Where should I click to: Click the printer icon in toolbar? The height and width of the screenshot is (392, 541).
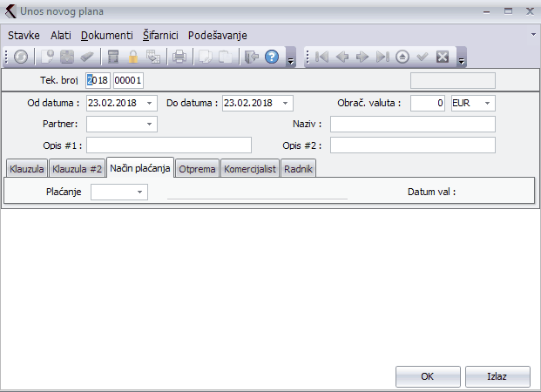click(x=179, y=57)
